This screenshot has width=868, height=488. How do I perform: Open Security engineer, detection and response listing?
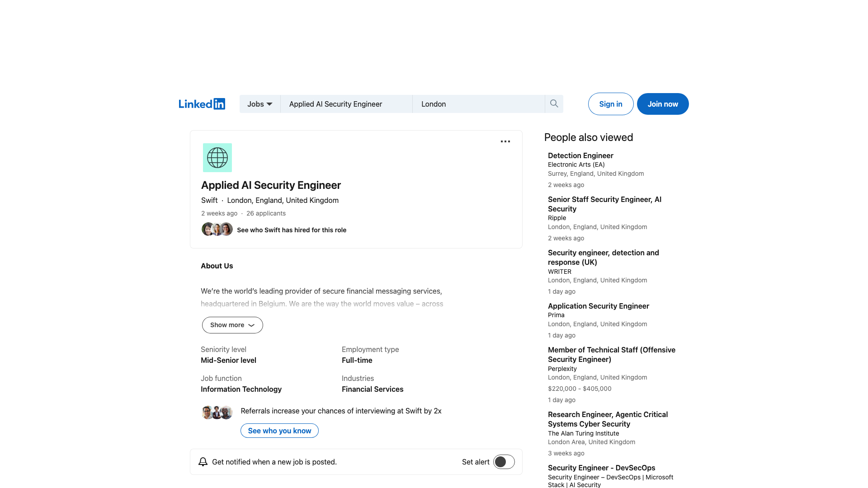point(604,257)
